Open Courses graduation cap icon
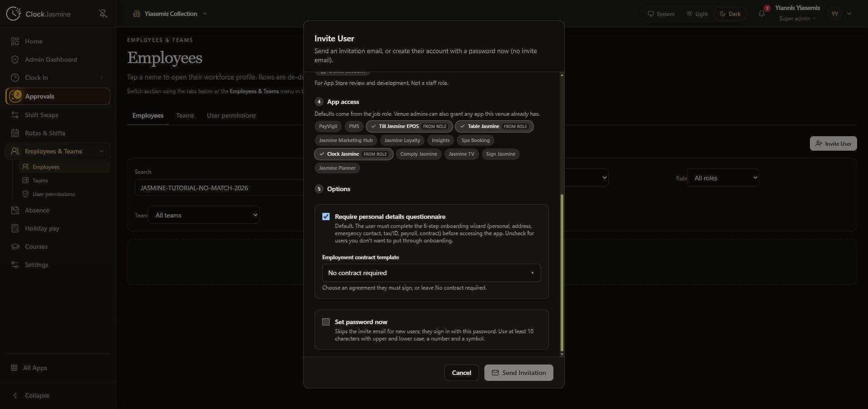Screen dimensions: 868x409 [15, 246]
